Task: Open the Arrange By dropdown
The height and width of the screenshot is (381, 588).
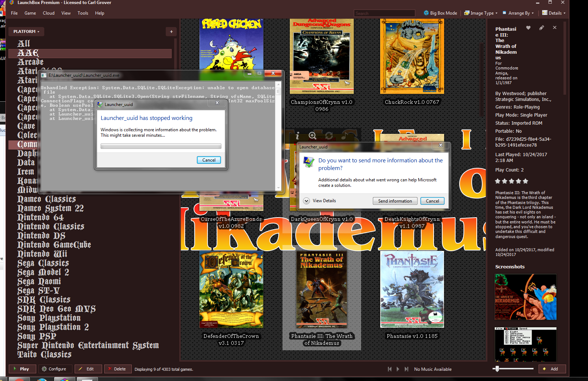Action: (518, 13)
